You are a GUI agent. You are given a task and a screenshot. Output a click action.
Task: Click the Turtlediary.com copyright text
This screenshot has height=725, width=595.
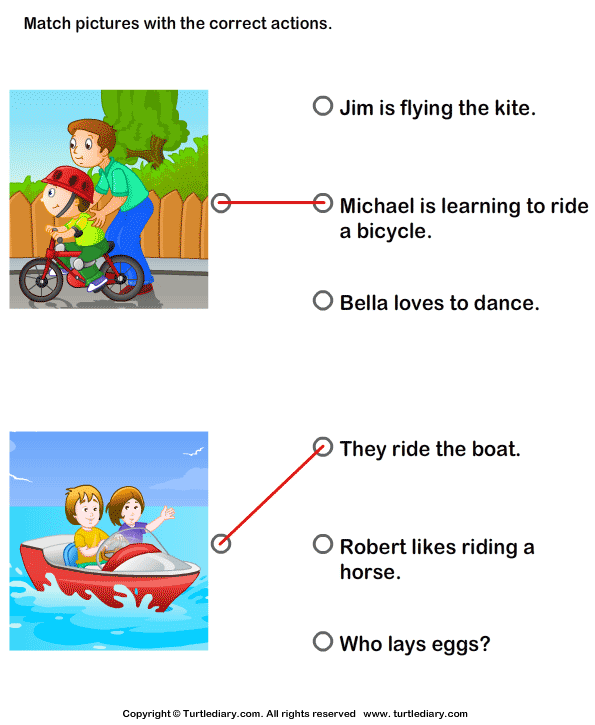coord(239,713)
